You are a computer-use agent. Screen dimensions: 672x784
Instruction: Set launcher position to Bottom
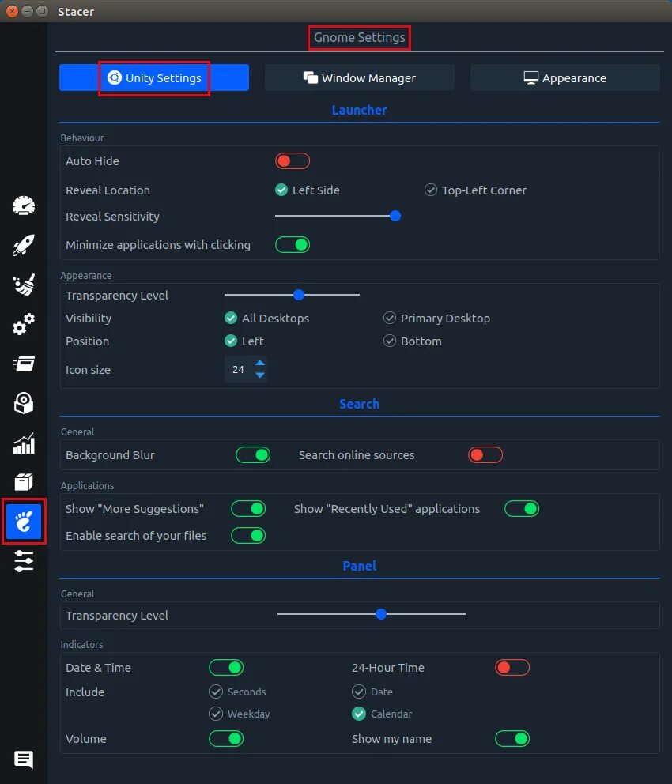(x=413, y=341)
